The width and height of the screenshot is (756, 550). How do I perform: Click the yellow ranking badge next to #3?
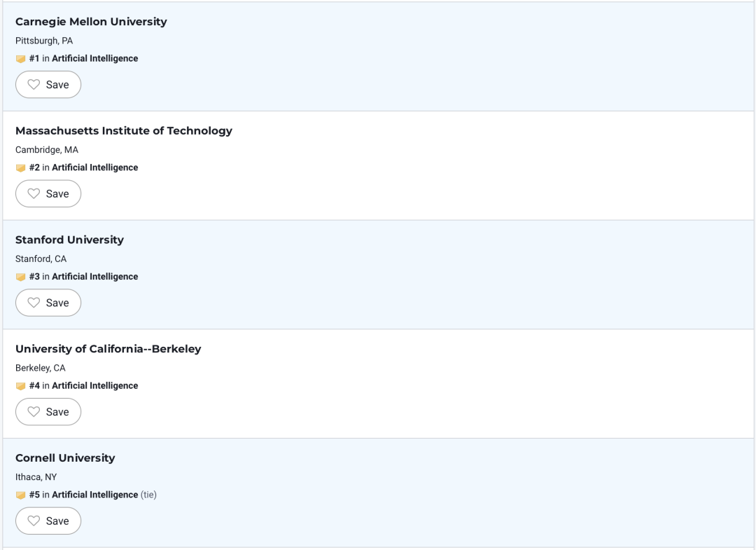click(20, 277)
